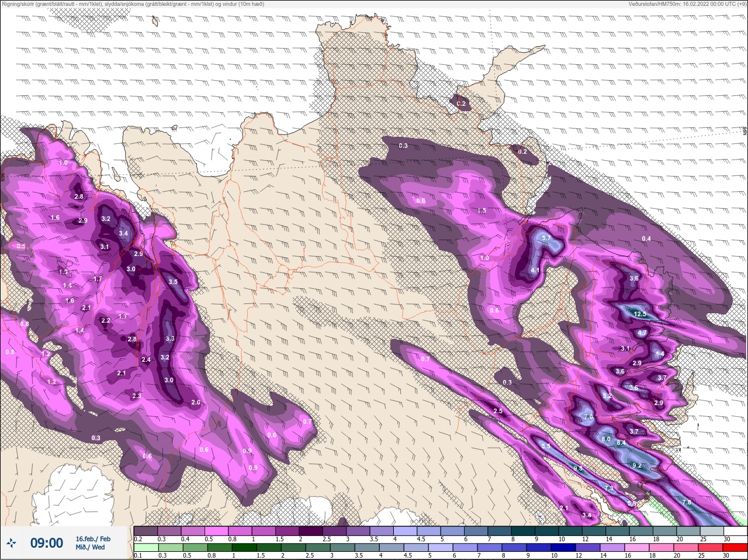This screenshot has height=560, width=748.
Task: Click the map title starting "Rigning/skúrir"
Action: pyautogui.click(x=133, y=4)
